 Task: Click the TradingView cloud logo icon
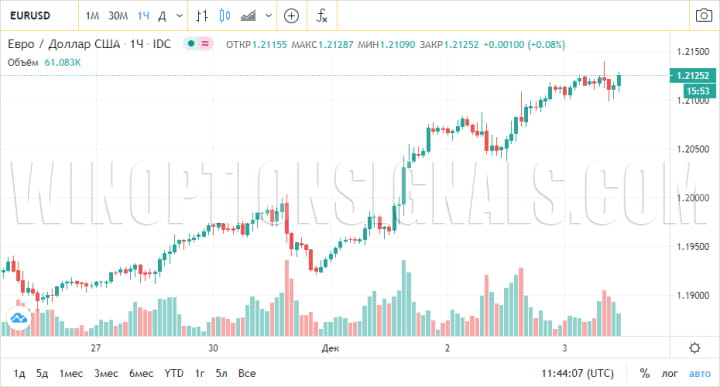pos(19,318)
